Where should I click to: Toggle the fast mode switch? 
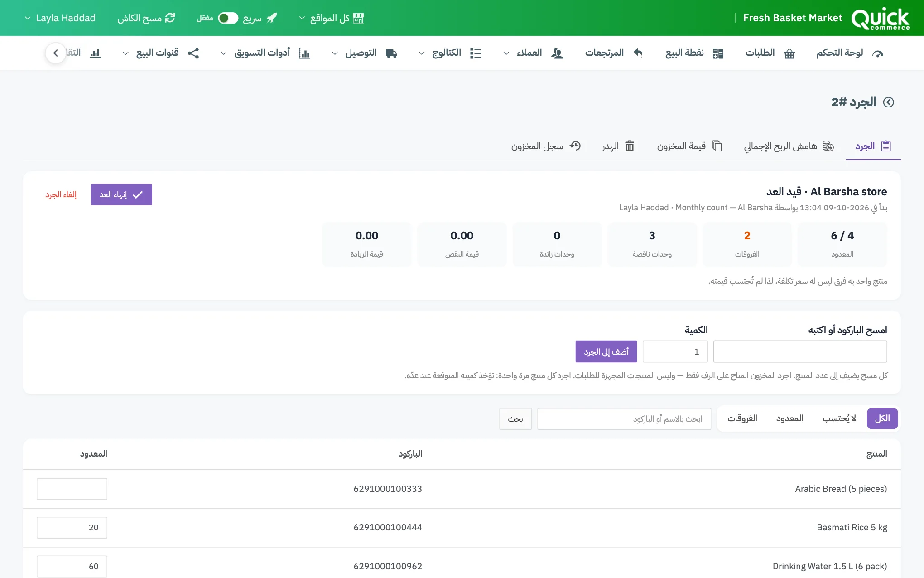(x=228, y=18)
